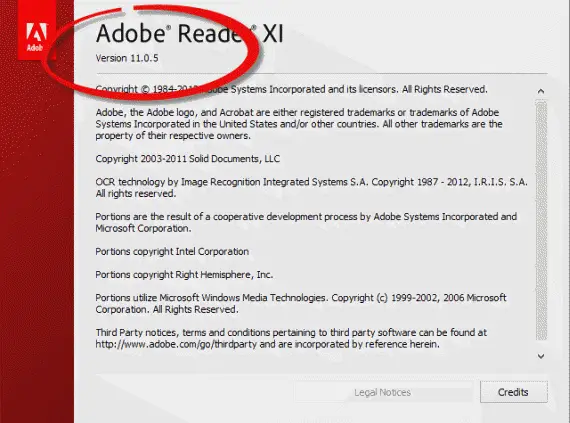Click the OCR technology by I.R.I.S. paragraph

[312, 188]
